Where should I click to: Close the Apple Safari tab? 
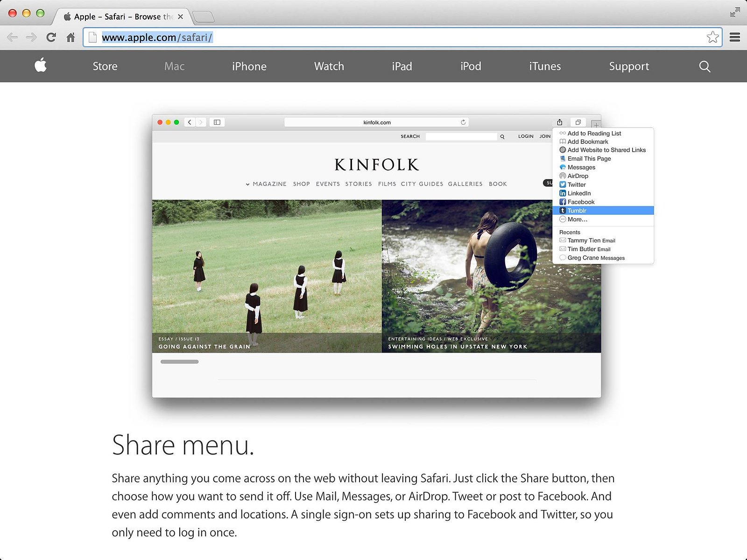tap(180, 16)
